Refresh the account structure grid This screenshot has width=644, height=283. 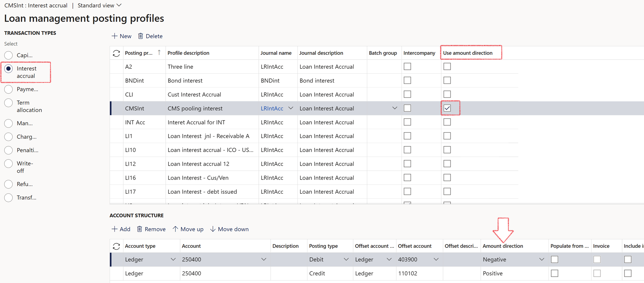click(x=116, y=246)
